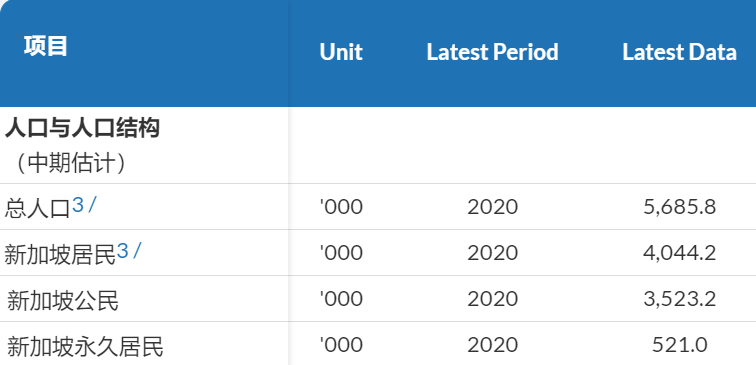Click the 人口与人口结构 section heading

[82, 129]
